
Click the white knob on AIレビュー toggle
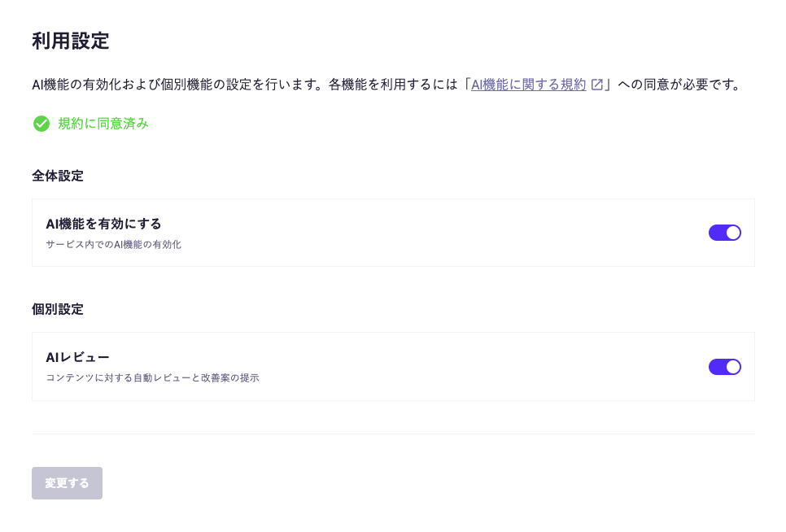point(733,367)
